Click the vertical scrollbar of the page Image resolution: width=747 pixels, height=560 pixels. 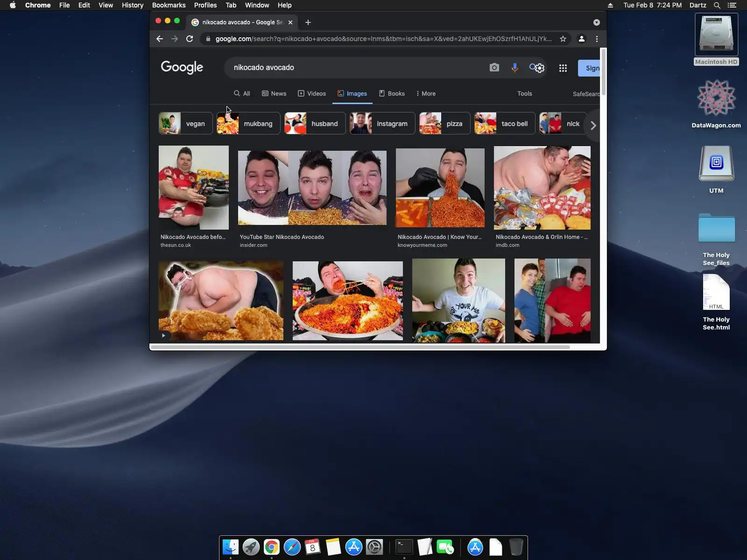(x=604, y=72)
